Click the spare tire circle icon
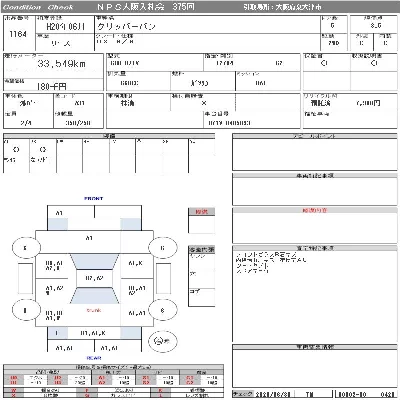Image resolution: width=400 pixels, height=400 pixels. (162, 341)
